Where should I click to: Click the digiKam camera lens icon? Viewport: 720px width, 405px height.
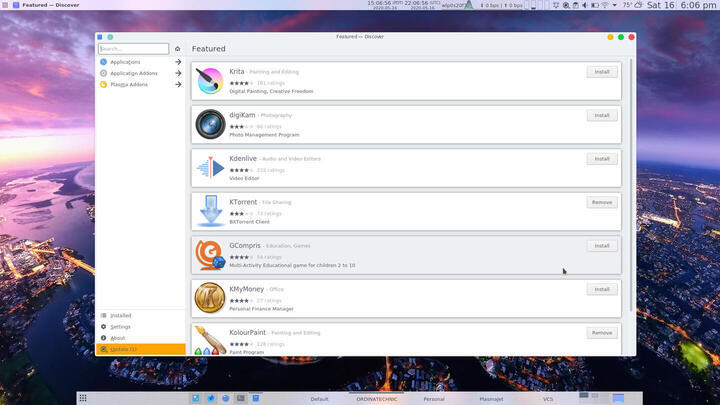coord(210,124)
